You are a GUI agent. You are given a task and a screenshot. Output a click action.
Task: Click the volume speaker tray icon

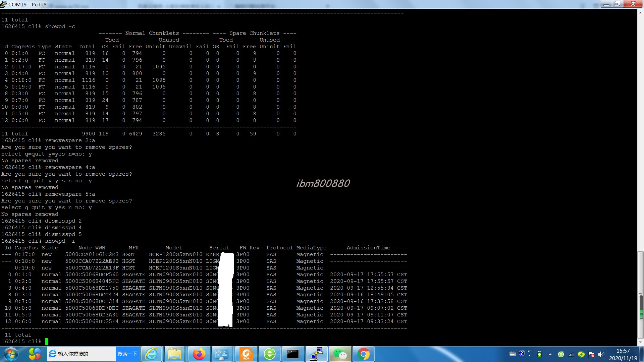pyautogui.click(x=601, y=354)
